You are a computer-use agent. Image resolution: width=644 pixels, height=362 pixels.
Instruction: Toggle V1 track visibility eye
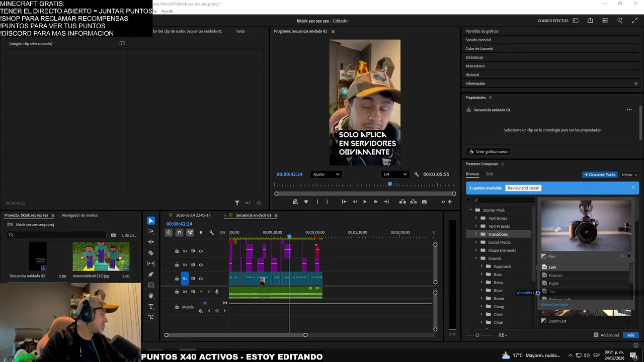201,279
